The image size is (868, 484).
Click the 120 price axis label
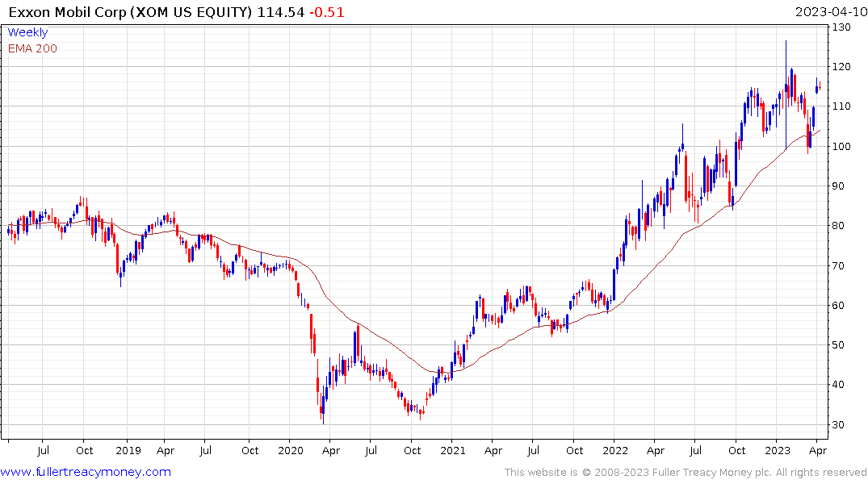pyautogui.click(x=841, y=67)
